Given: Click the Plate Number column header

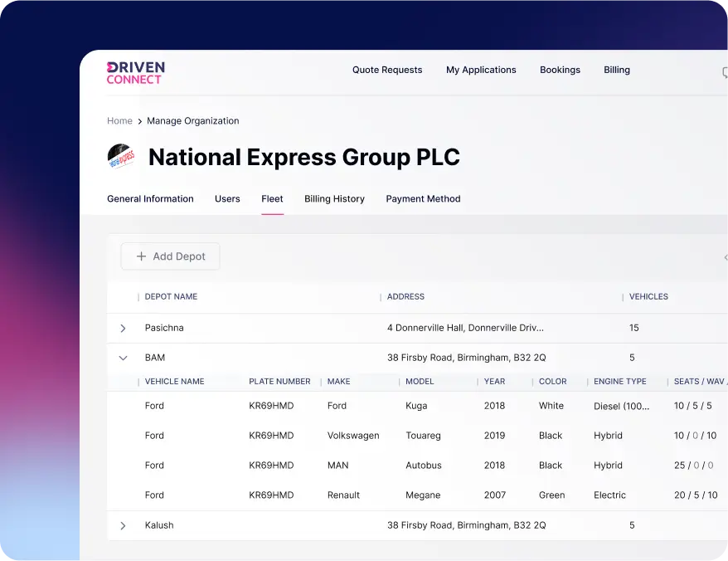Looking at the screenshot, I should 279,382.
